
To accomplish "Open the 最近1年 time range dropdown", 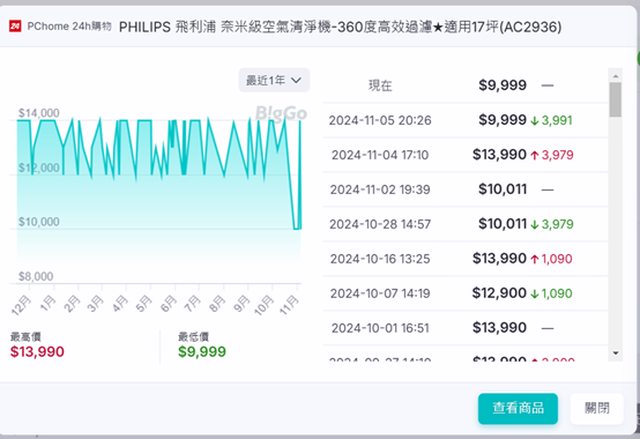I will tap(274, 79).
